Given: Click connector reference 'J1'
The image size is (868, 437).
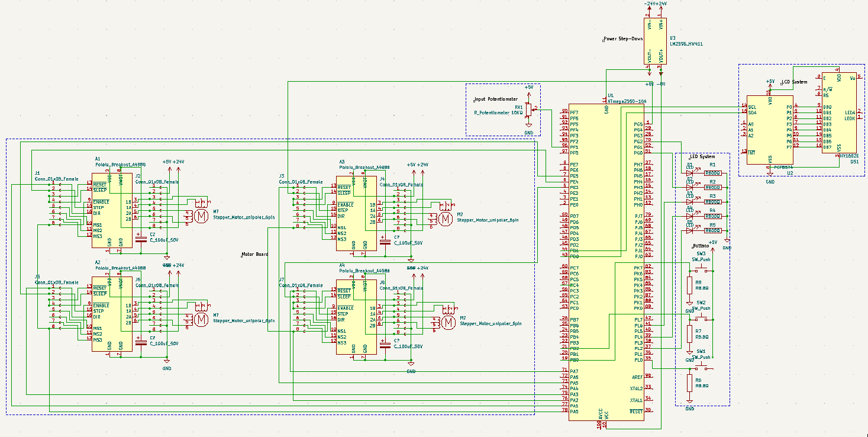Looking at the screenshot, I should click(x=37, y=173).
